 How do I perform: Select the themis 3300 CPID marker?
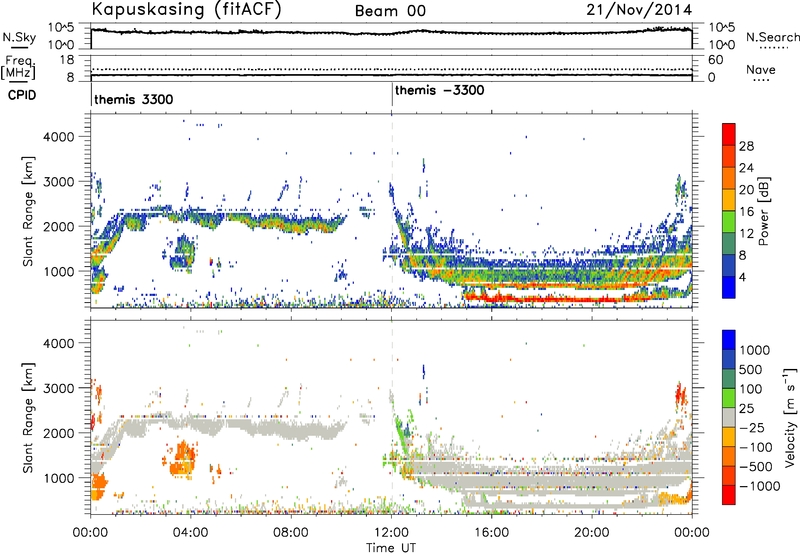tap(134, 99)
